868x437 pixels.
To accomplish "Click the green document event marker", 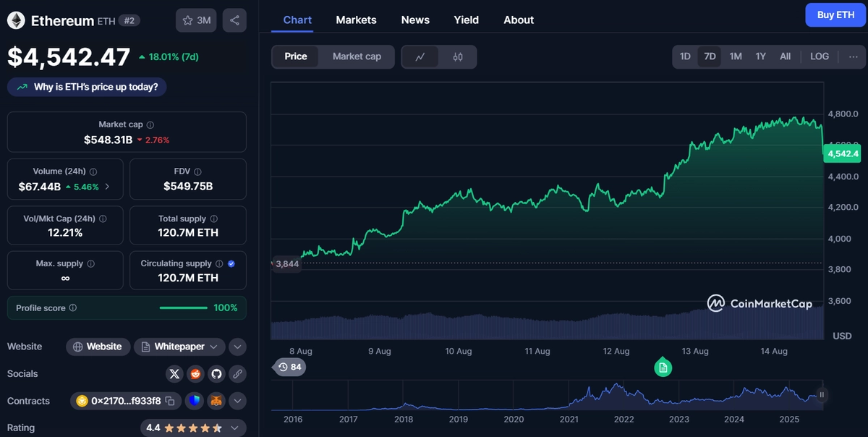I will pos(663,368).
